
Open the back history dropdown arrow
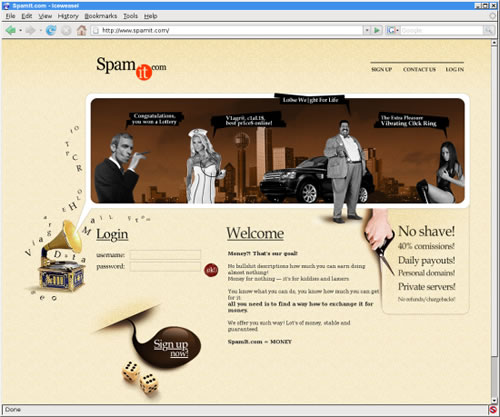tap(20, 30)
